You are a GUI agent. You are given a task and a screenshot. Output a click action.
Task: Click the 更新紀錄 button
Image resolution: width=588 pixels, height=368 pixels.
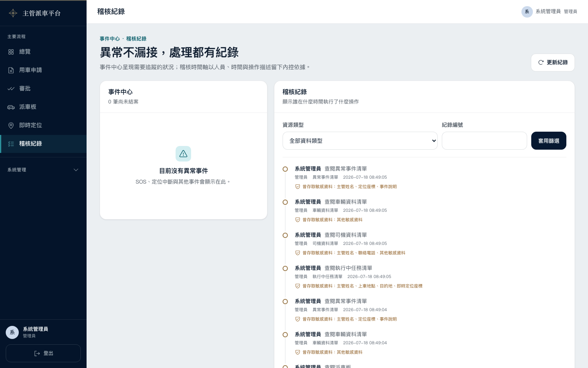tap(552, 63)
